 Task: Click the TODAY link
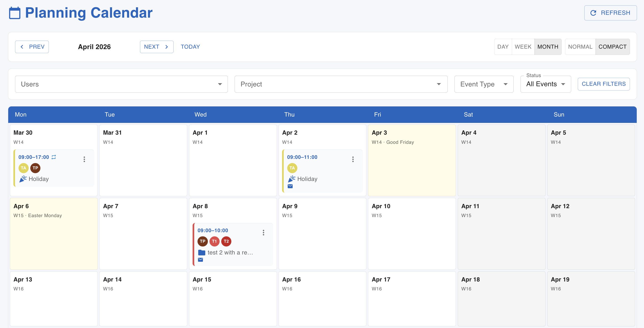190,47
